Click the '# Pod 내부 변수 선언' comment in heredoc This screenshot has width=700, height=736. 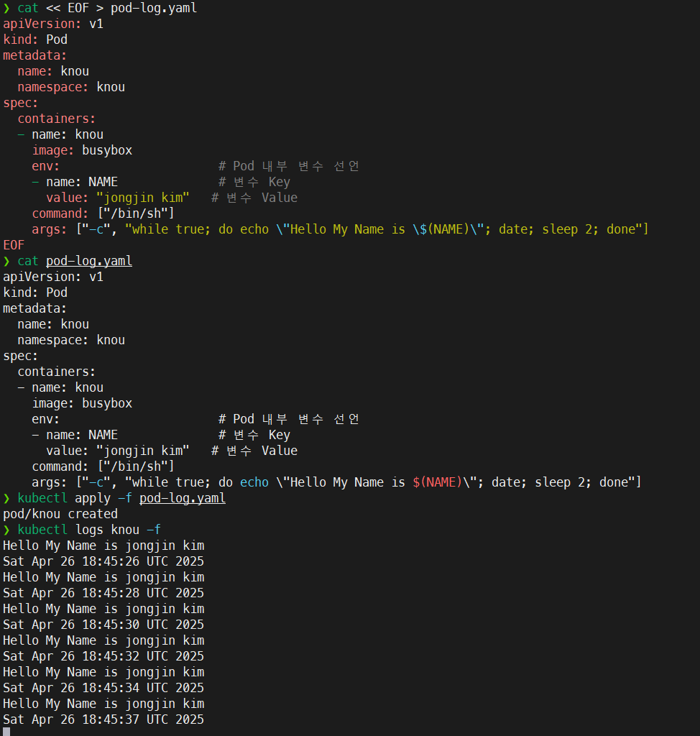[289, 166]
